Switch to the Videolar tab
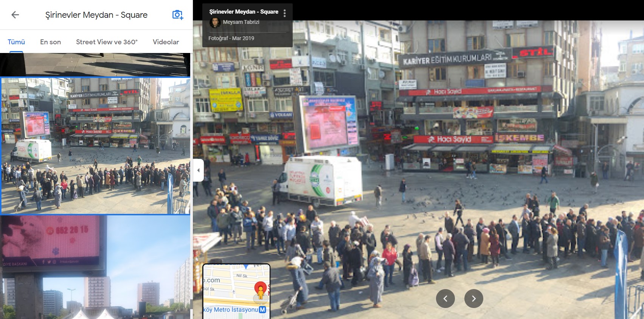 pos(166,42)
